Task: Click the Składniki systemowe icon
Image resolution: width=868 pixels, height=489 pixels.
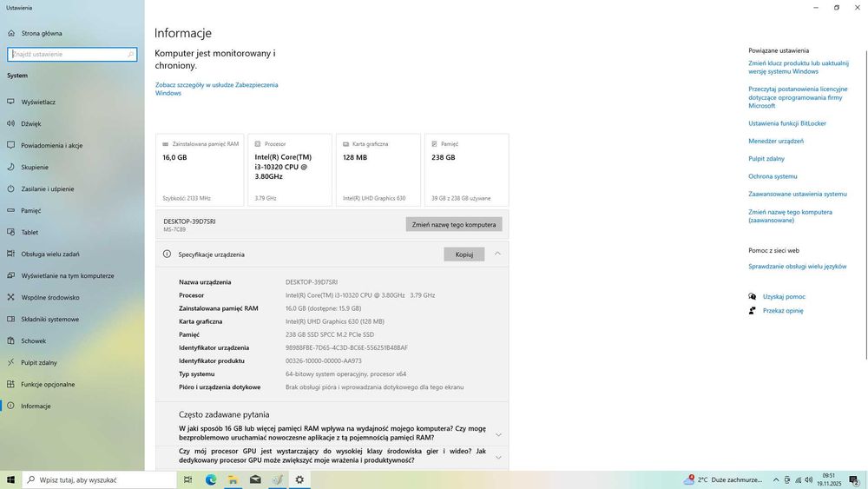Action: tap(10, 319)
